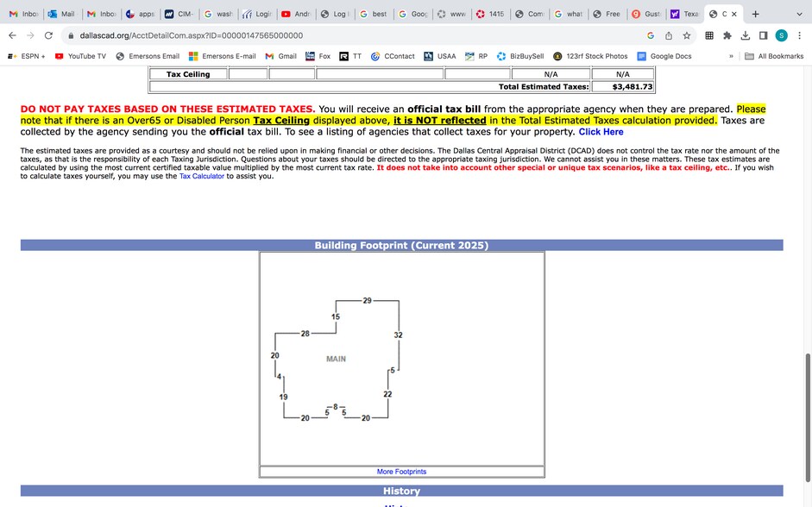This screenshot has height=507, width=812.
Task: View site info via the padlock icon
Action: (71, 35)
